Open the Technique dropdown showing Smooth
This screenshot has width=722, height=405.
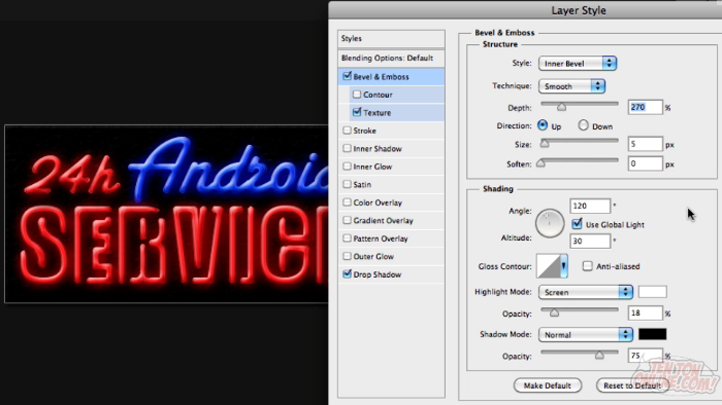[x=571, y=86]
